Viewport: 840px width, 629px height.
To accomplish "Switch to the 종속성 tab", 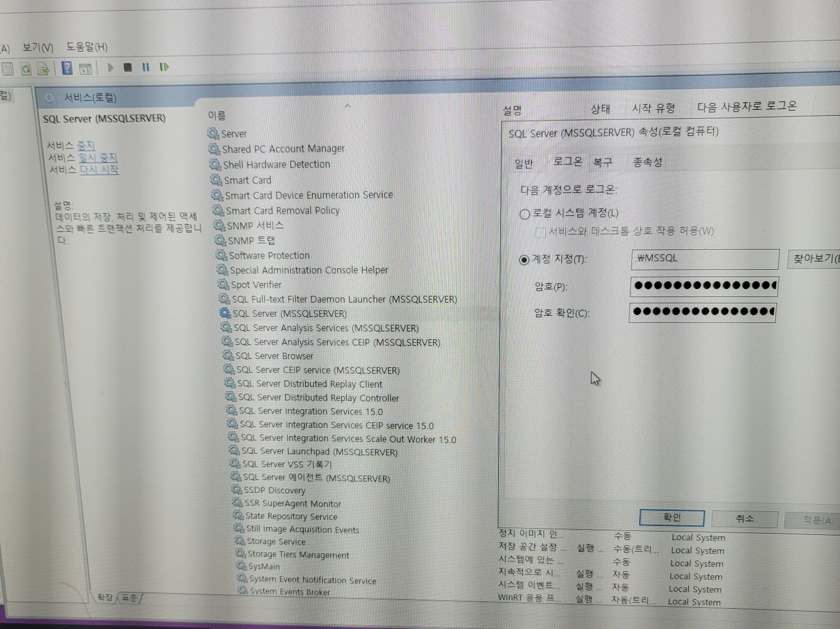I will (647, 162).
